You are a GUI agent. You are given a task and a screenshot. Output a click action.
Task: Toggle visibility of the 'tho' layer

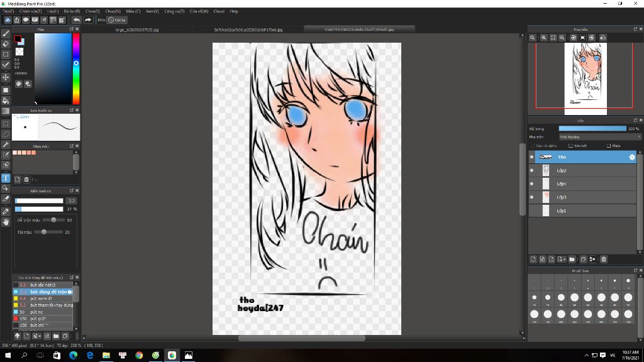point(531,156)
